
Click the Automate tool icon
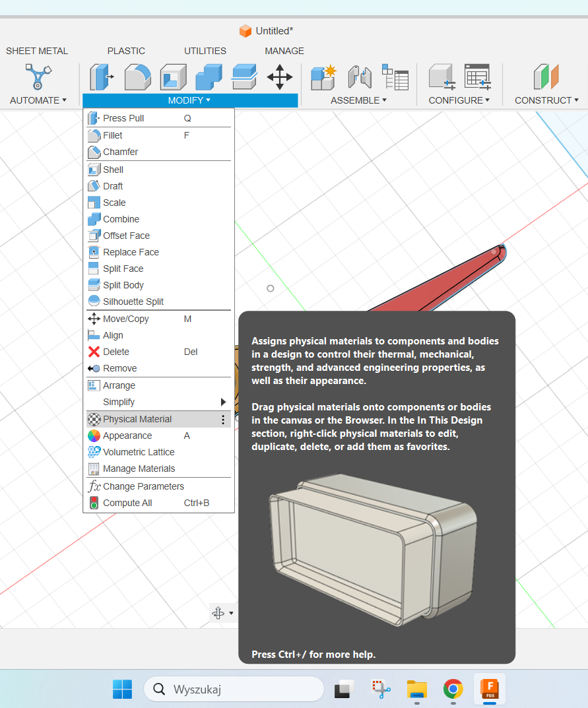pos(38,77)
